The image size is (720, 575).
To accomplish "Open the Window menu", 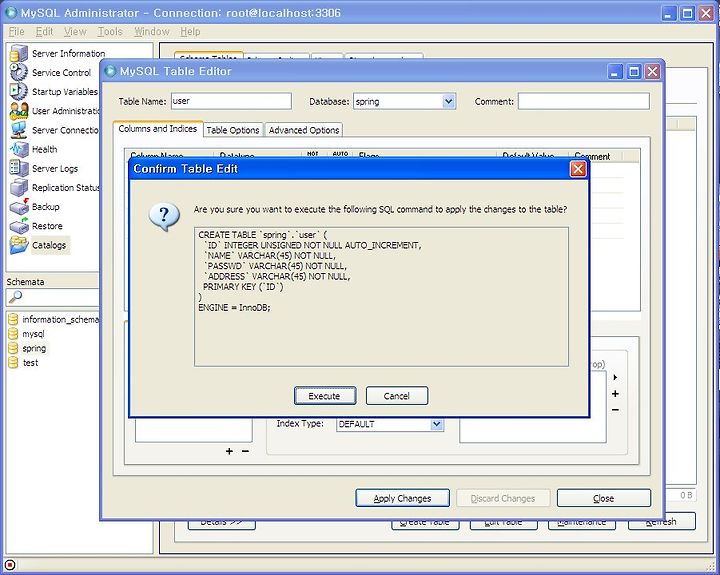I will (x=152, y=32).
